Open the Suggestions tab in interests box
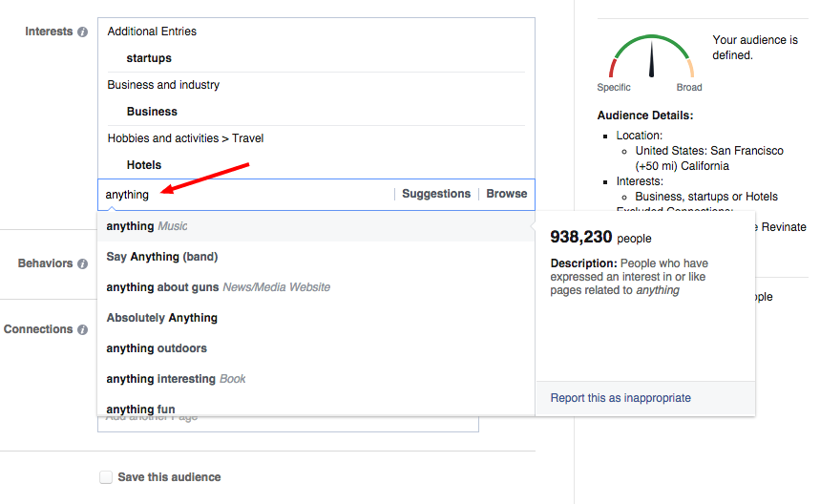This screenshot has width=820, height=504. pos(436,194)
